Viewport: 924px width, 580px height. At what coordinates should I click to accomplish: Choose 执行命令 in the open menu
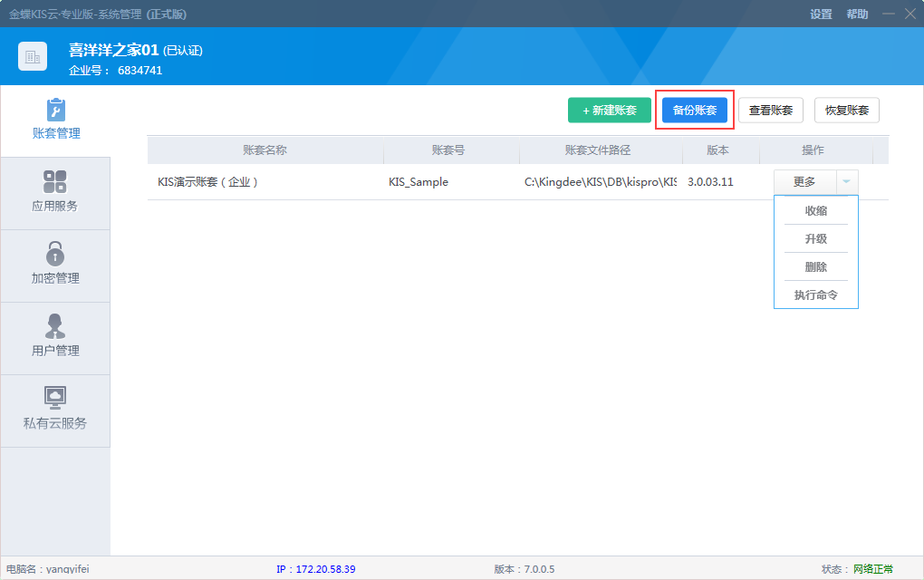(x=816, y=294)
